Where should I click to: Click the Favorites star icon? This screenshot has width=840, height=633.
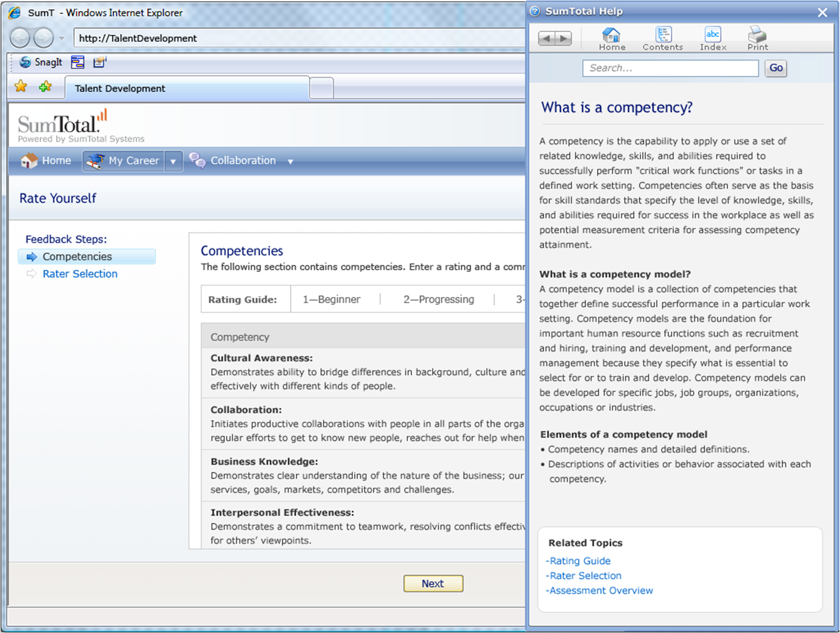pos(21,86)
